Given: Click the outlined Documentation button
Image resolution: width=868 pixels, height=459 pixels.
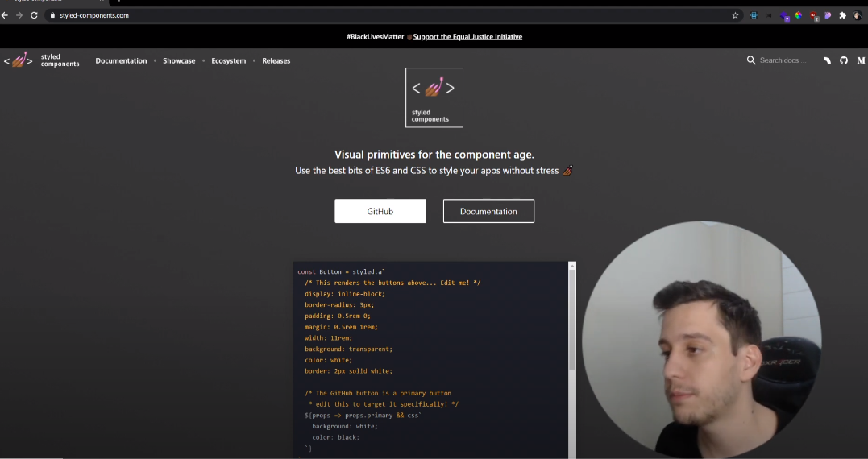Looking at the screenshot, I should pos(488,211).
